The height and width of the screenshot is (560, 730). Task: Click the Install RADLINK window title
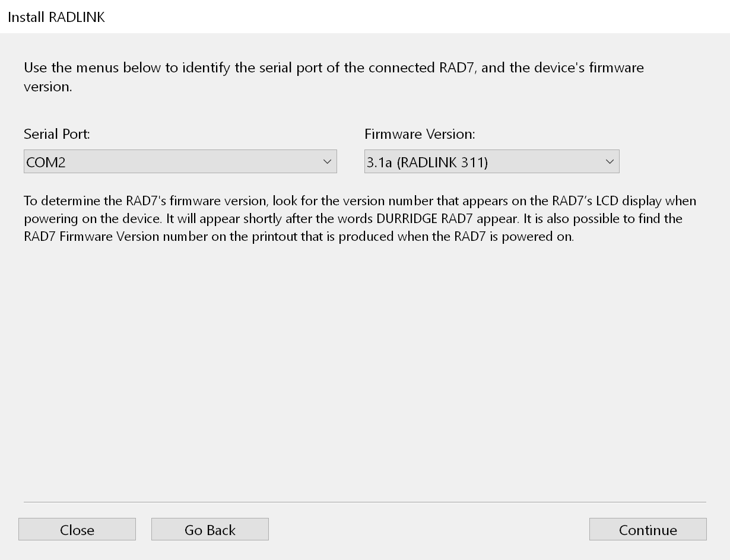tap(56, 17)
